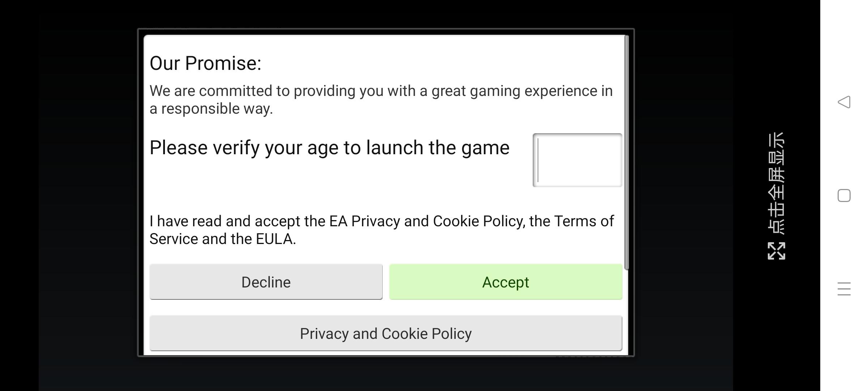Click the dialog's vertical scrollbar
The height and width of the screenshot is (391, 868).
point(627,152)
